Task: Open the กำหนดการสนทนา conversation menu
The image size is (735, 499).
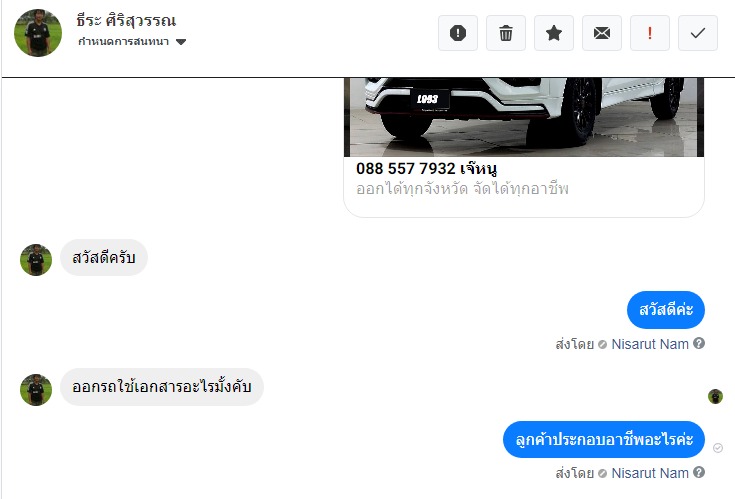Action: (132, 42)
